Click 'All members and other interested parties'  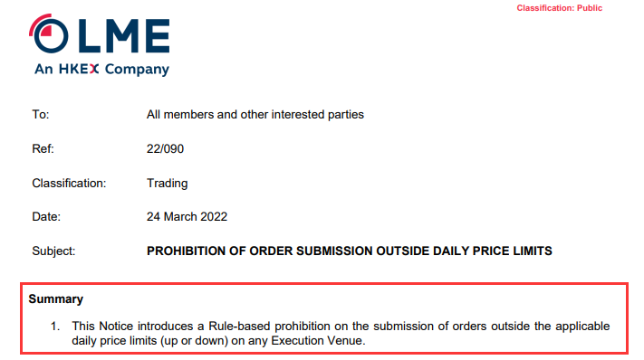[255, 114]
